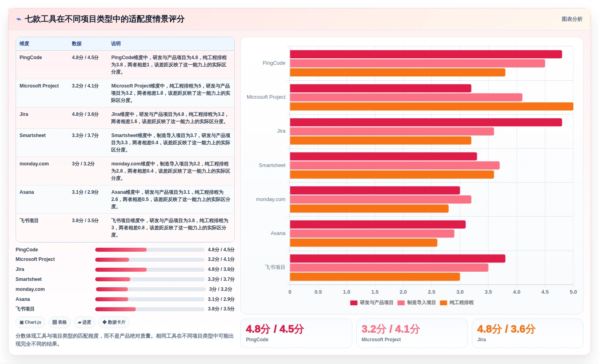
Task: Click the Jira description text in table
Action: (170, 118)
